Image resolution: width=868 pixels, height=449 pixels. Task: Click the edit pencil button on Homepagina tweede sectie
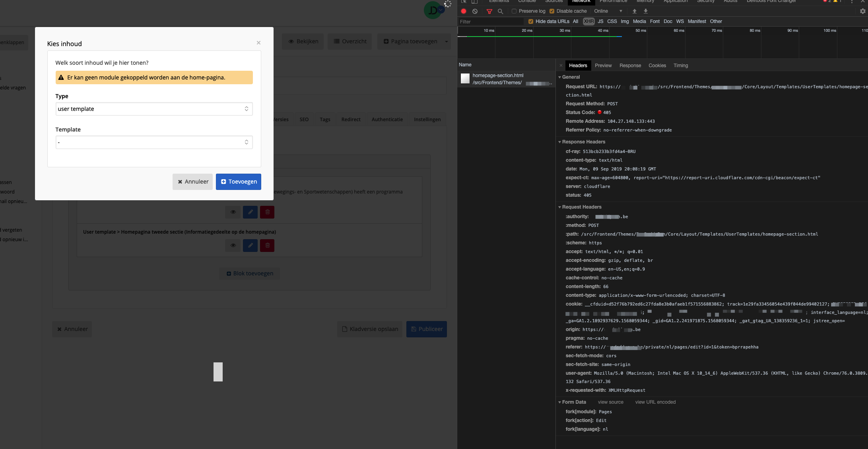coord(250,245)
